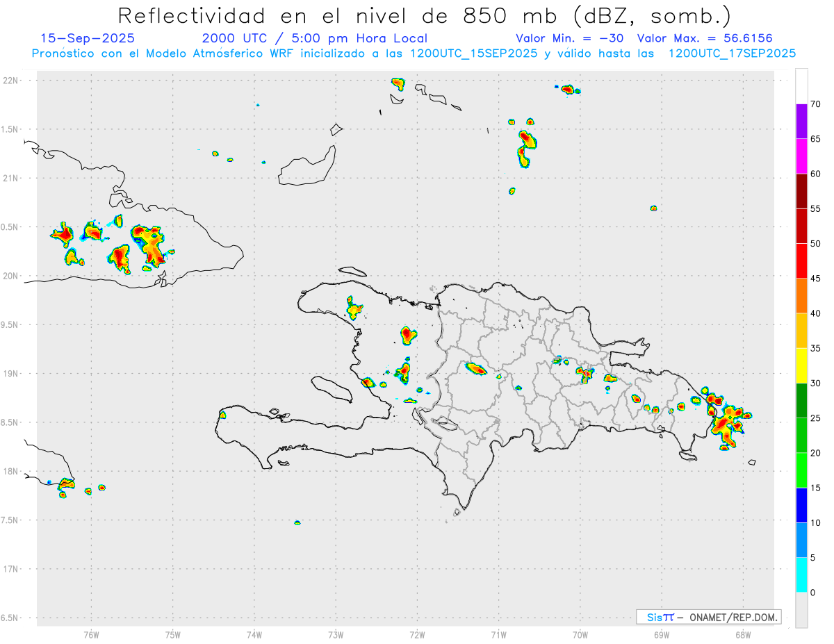Click the colorbar value label '45'
This screenshot has width=834, height=644.
point(816,279)
